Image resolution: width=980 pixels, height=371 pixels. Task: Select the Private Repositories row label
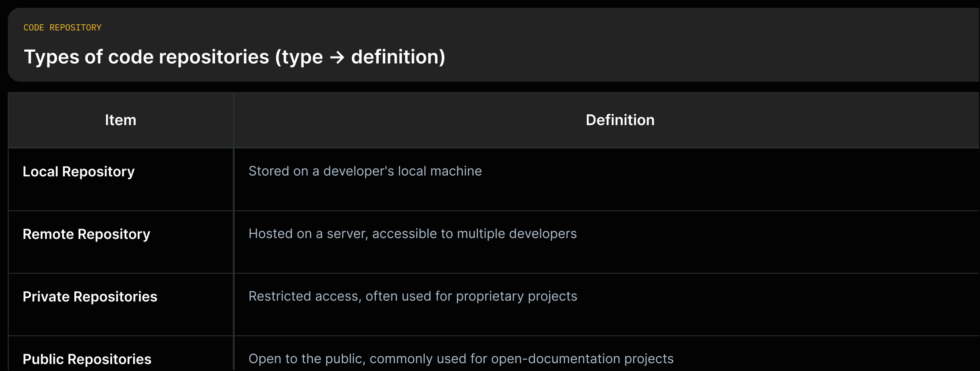point(90,297)
